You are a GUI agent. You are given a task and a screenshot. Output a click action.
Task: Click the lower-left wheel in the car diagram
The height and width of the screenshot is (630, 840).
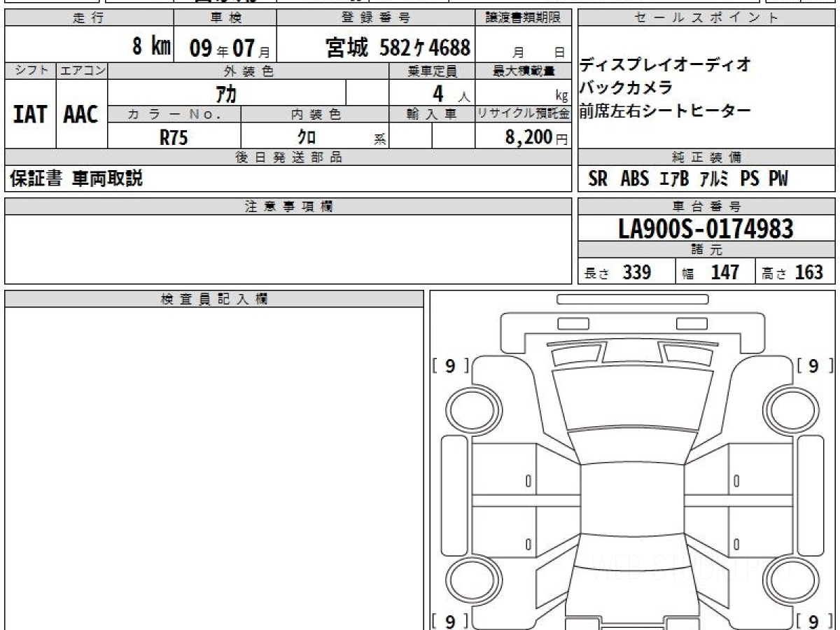pos(472,580)
